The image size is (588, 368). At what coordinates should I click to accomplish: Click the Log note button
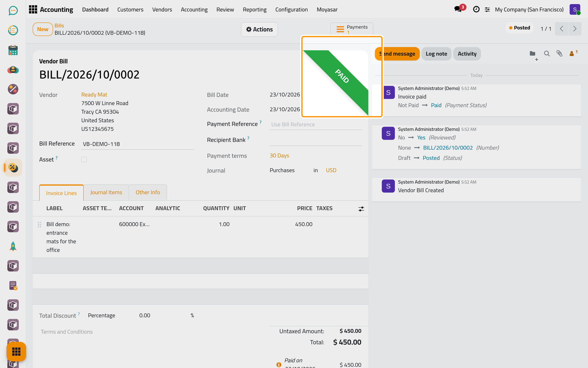tap(436, 54)
